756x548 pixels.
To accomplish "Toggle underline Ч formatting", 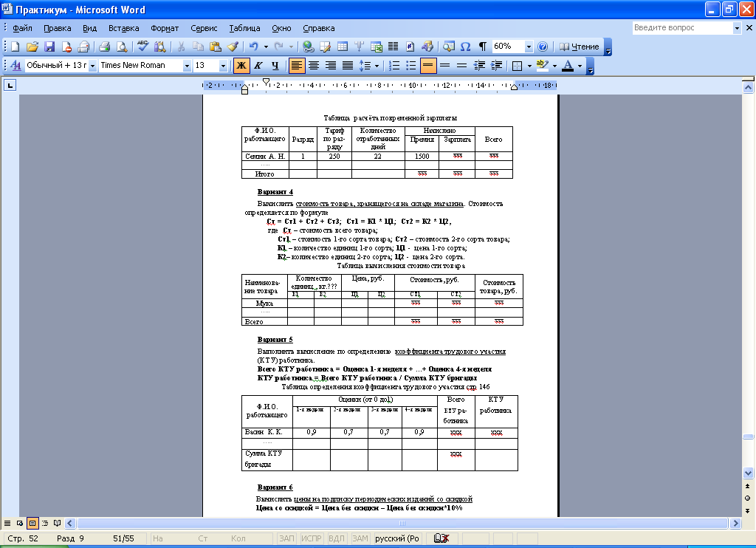I will coord(275,65).
